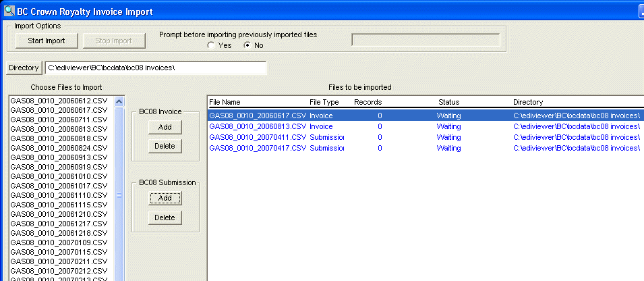The image size is (644, 281).
Task: Add file under BC08 Invoice
Action: tap(165, 127)
